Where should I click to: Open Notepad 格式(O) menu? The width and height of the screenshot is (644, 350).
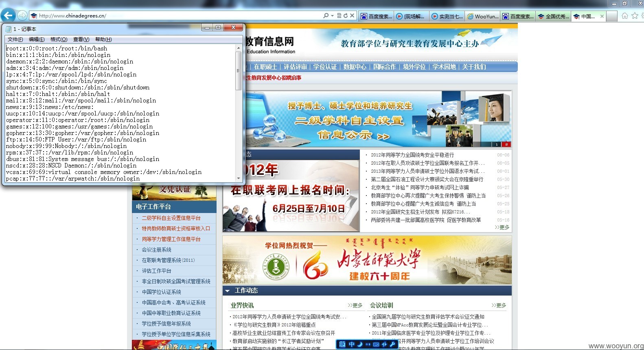pyautogui.click(x=59, y=39)
